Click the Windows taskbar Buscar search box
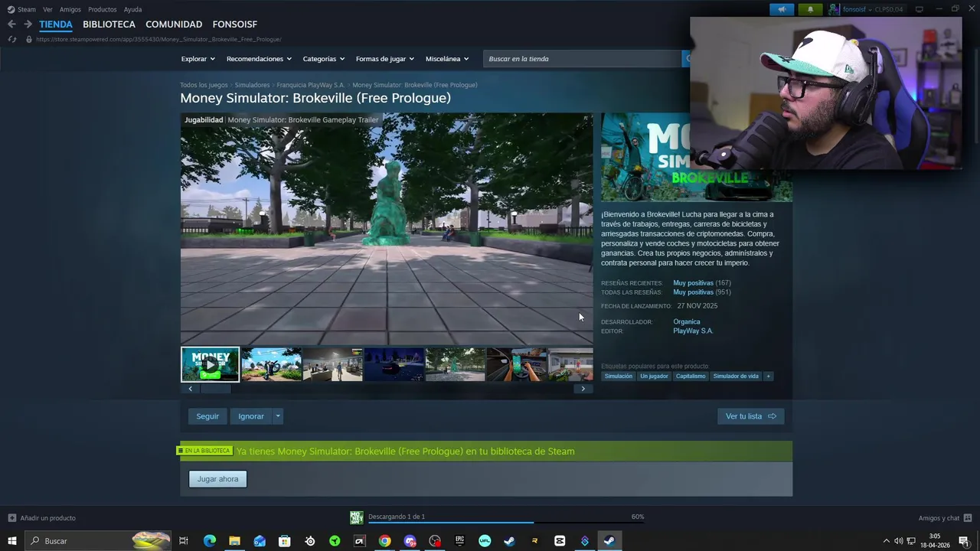The width and height of the screenshot is (980, 551). (98, 541)
